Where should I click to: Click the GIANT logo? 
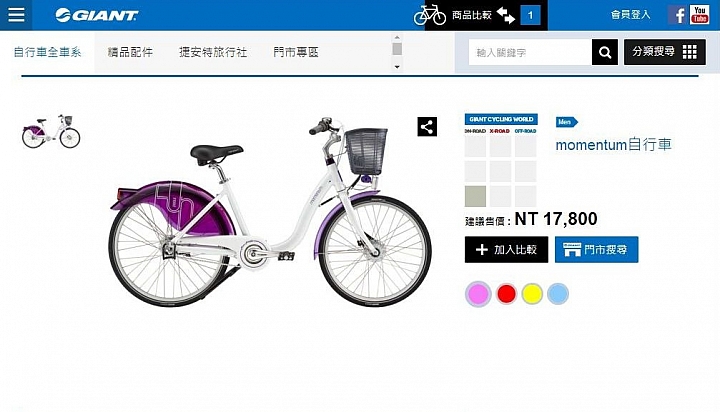point(96,15)
